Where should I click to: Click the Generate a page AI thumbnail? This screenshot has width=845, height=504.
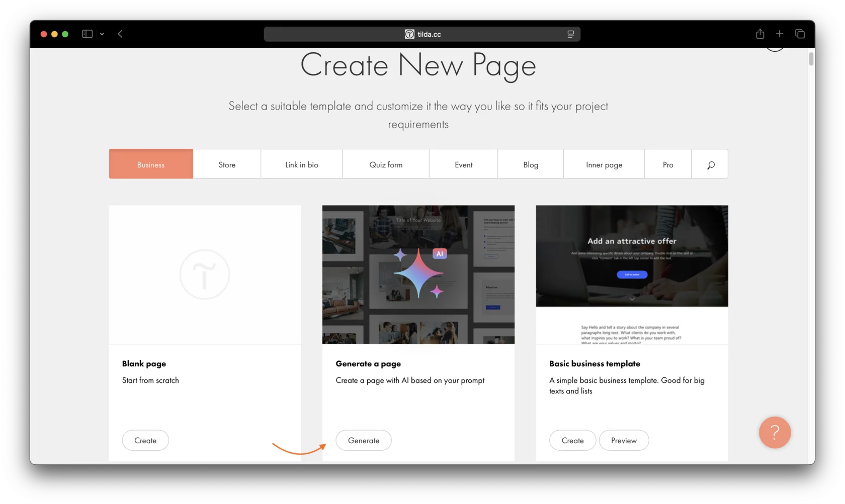coord(418,274)
